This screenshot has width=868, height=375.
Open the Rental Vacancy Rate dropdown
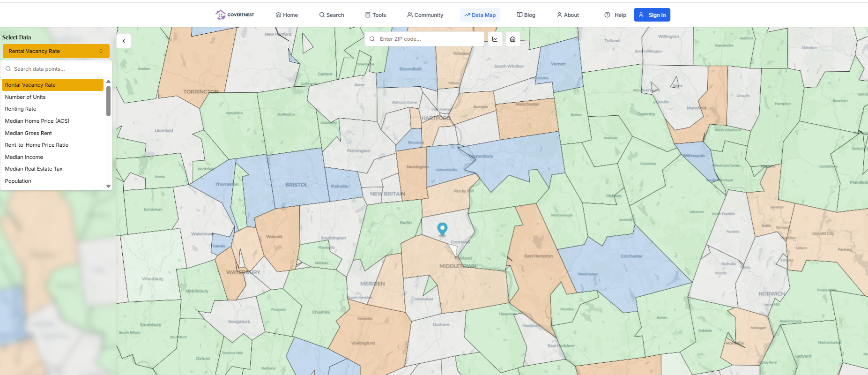(56, 51)
